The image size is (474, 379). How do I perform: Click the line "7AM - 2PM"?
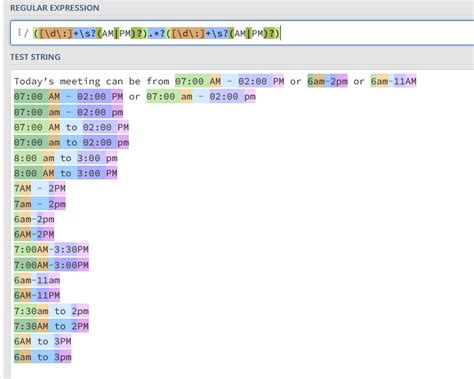pyautogui.click(x=40, y=188)
